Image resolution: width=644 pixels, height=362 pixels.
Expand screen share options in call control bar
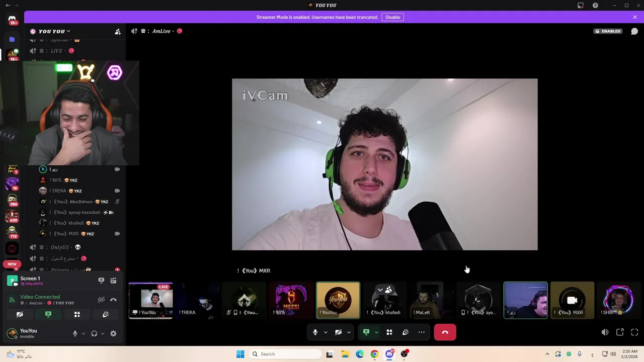pyautogui.click(x=376, y=332)
